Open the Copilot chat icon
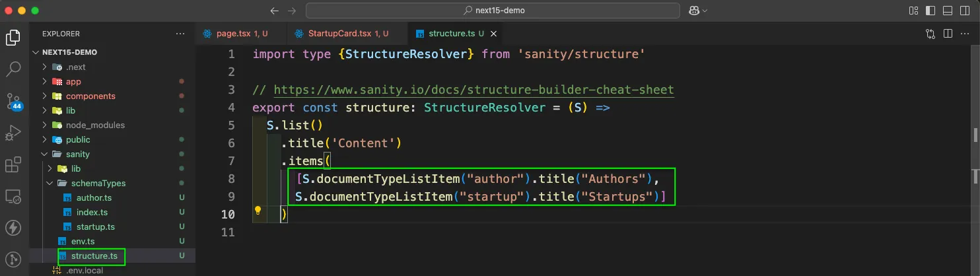 click(x=694, y=11)
